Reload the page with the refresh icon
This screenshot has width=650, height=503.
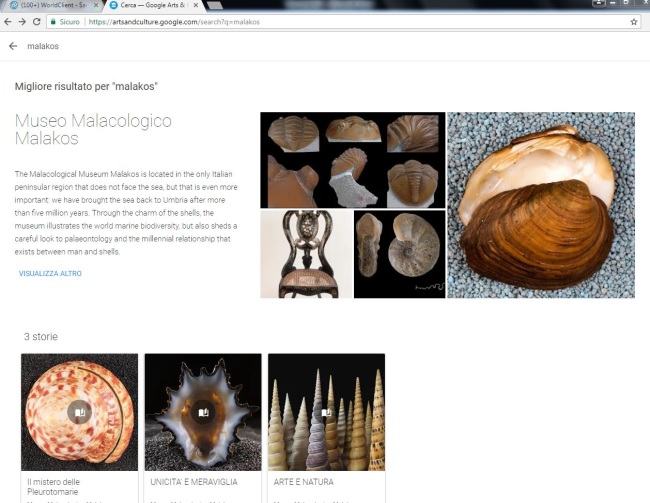click(36, 22)
